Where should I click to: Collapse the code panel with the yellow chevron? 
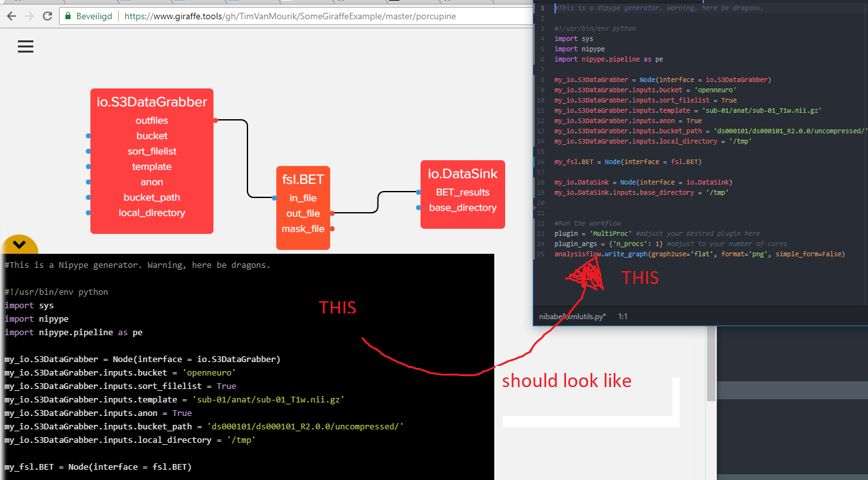coord(20,245)
